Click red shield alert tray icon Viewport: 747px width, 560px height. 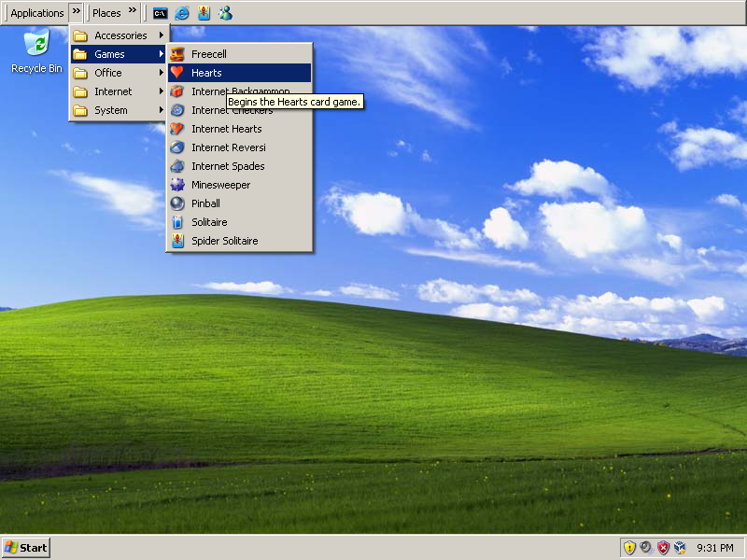pyautogui.click(x=663, y=548)
